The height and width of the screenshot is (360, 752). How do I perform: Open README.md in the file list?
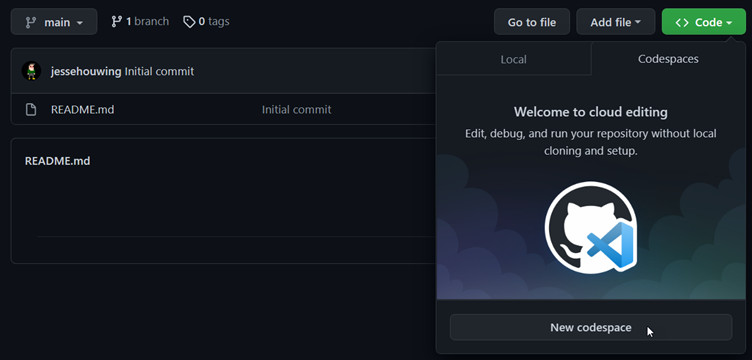(82, 110)
